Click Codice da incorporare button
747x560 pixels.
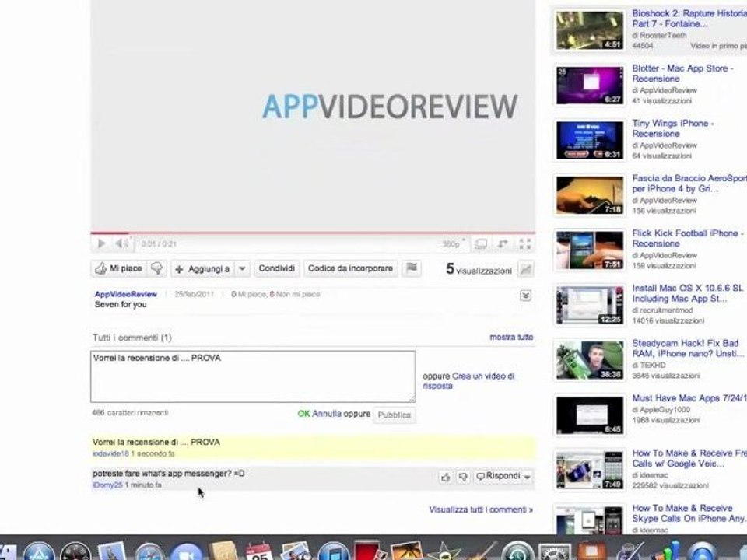pyautogui.click(x=350, y=268)
